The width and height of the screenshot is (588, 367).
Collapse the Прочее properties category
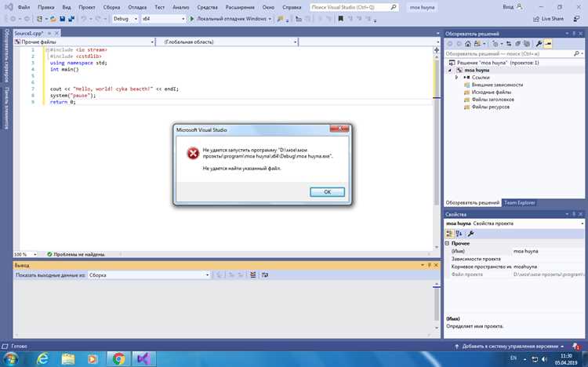click(447, 244)
